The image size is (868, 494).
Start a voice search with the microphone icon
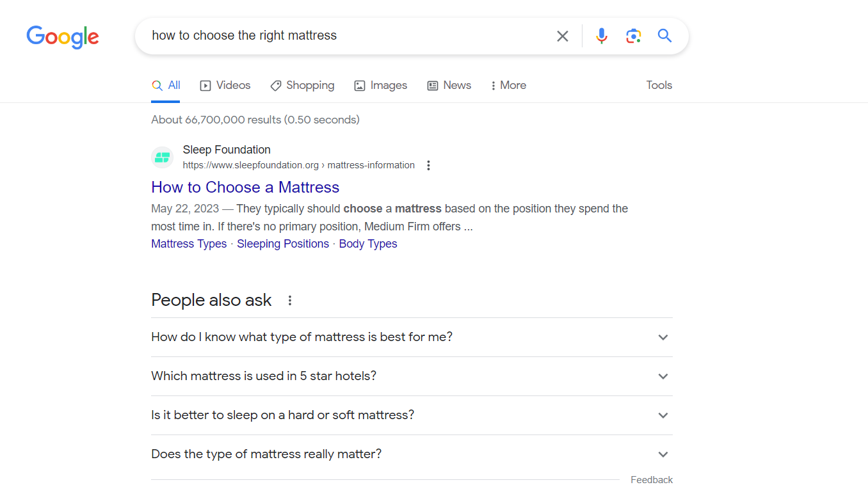coord(601,36)
